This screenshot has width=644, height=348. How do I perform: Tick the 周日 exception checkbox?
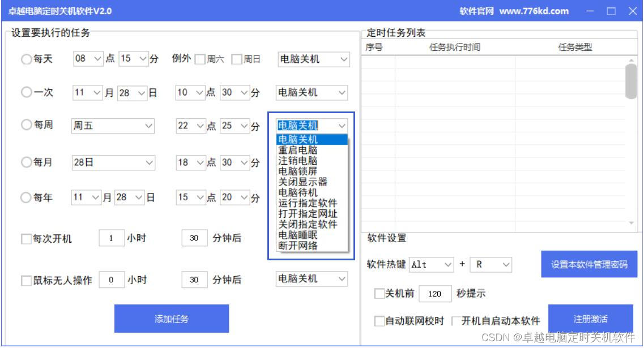(237, 59)
